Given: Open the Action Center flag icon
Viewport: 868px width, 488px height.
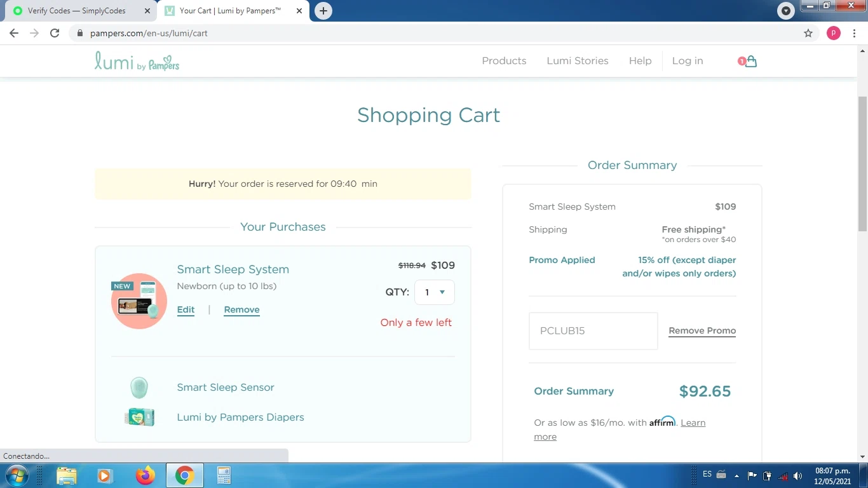Looking at the screenshot, I should click(752, 475).
